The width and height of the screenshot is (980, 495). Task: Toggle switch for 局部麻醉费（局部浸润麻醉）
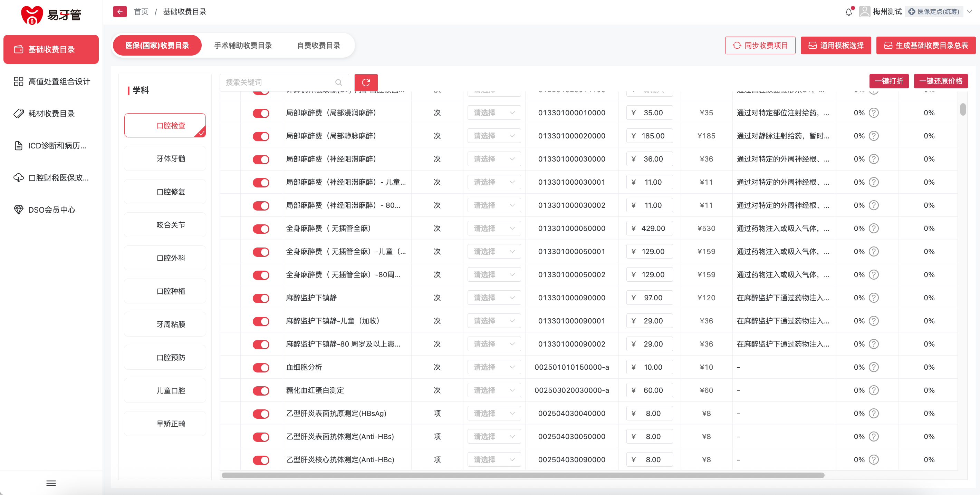point(261,113)
